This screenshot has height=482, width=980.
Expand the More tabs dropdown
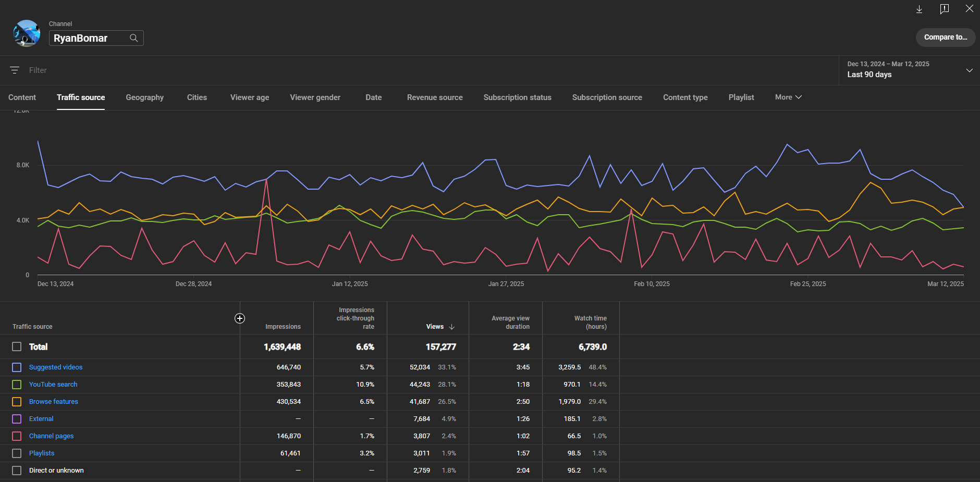[788, 97]
